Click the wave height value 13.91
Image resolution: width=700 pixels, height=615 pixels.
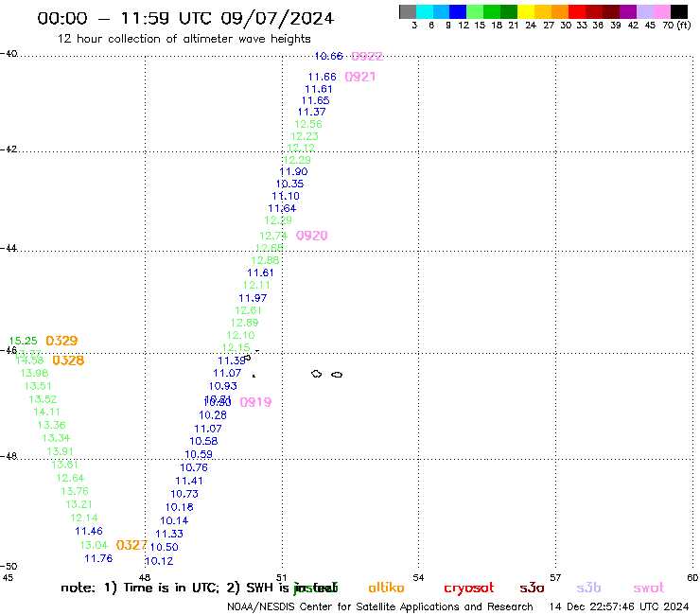tap(60, 451)
